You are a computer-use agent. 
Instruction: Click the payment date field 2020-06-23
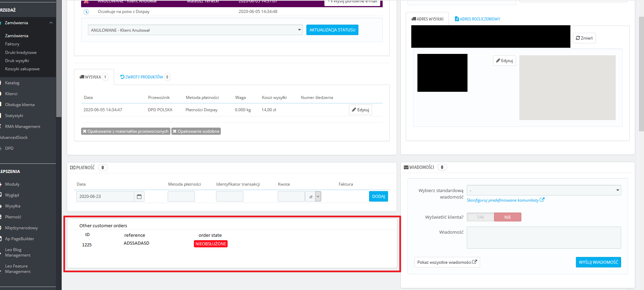[105, 197]
